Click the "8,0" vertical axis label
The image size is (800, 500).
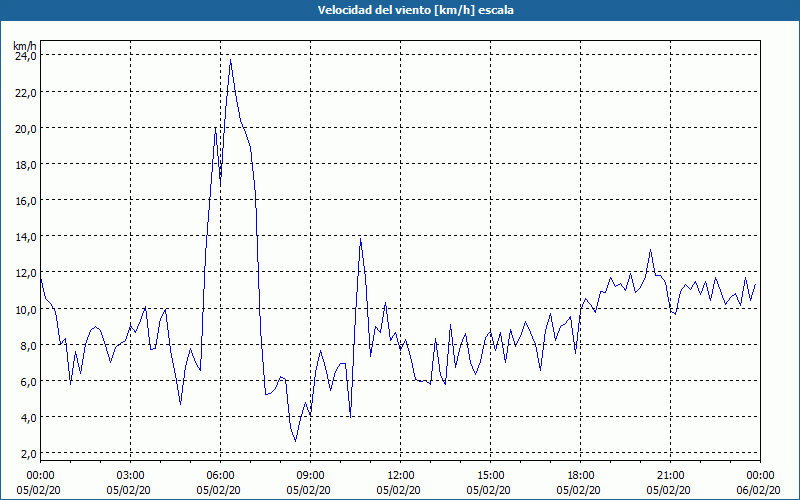tap(28, 345)
